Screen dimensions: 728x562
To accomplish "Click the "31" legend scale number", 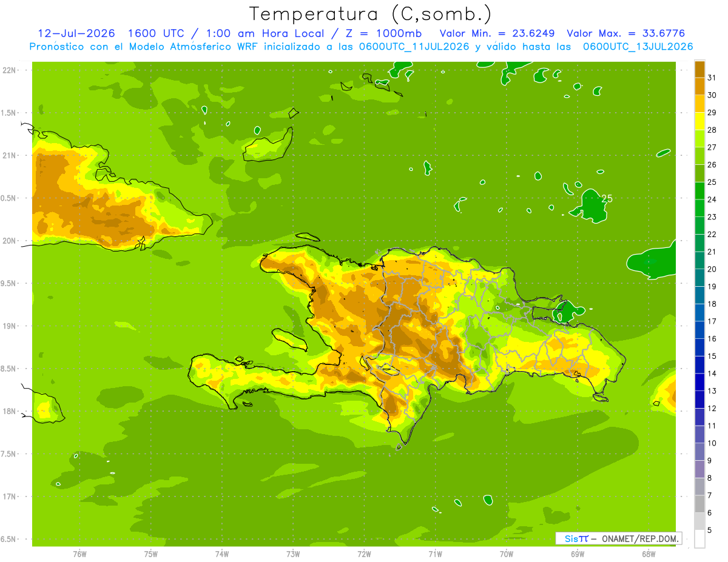I will click(712, 78).
